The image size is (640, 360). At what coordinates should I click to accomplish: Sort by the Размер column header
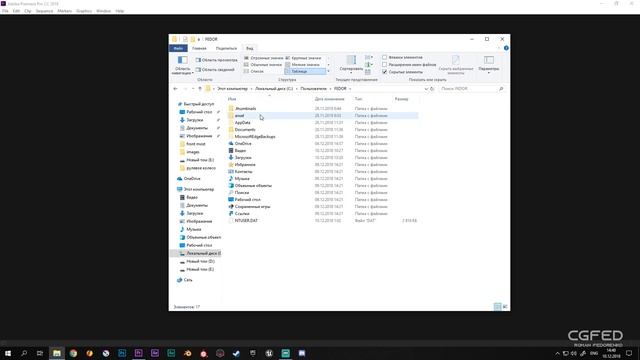coord(401,99)
